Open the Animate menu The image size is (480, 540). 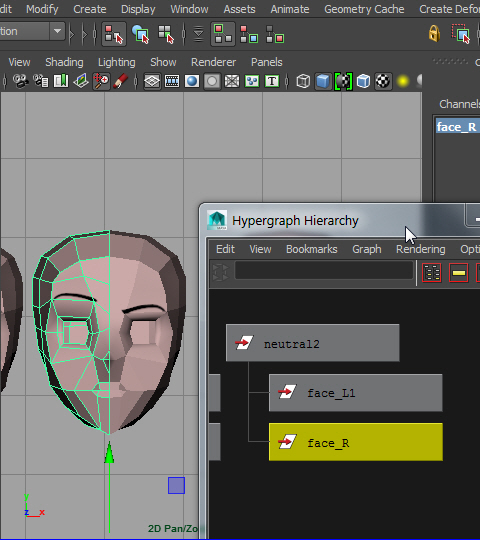290,9
